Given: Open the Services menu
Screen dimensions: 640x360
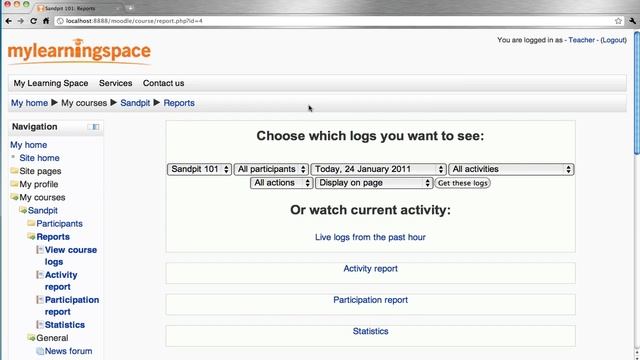Looking at the screenshot, I should coord(116,83).
